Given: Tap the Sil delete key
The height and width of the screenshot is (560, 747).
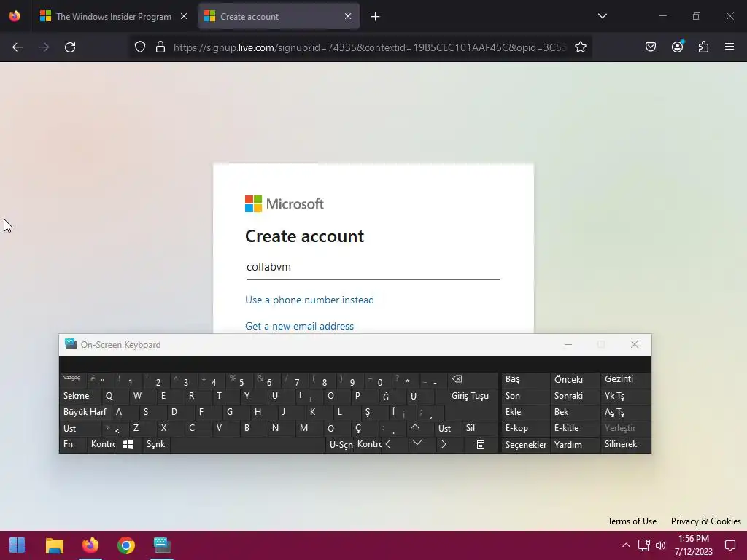Looking at the screenshot, I should (481, 428).
